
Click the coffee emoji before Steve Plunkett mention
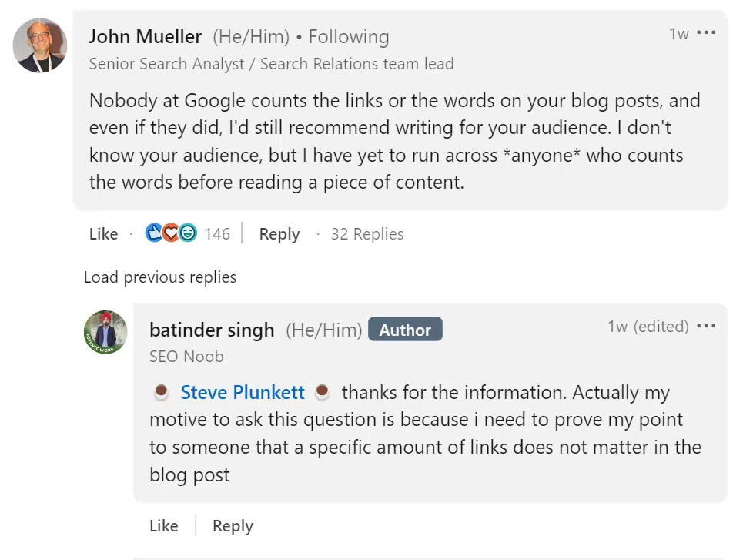161,392
